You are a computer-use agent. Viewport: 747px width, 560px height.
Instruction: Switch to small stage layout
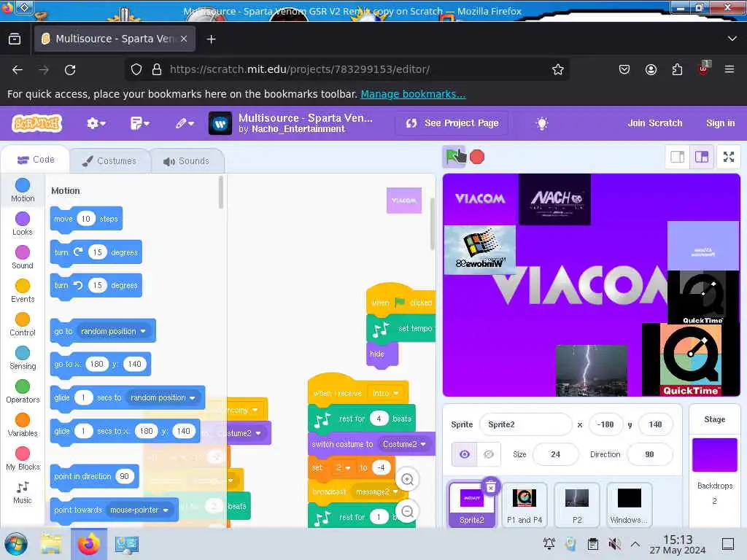[x=678, y=157]
